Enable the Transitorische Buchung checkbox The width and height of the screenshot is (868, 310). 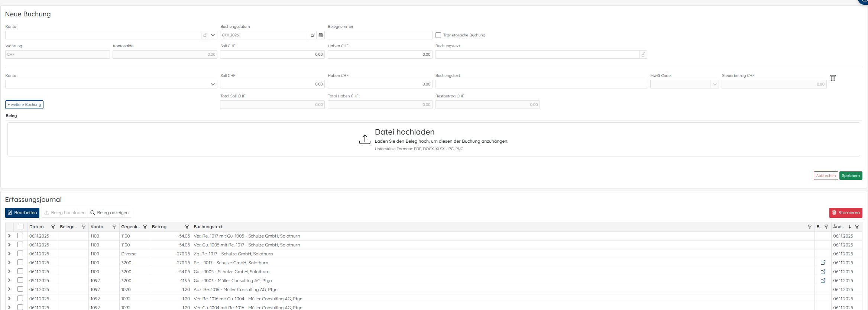[438, 35]
